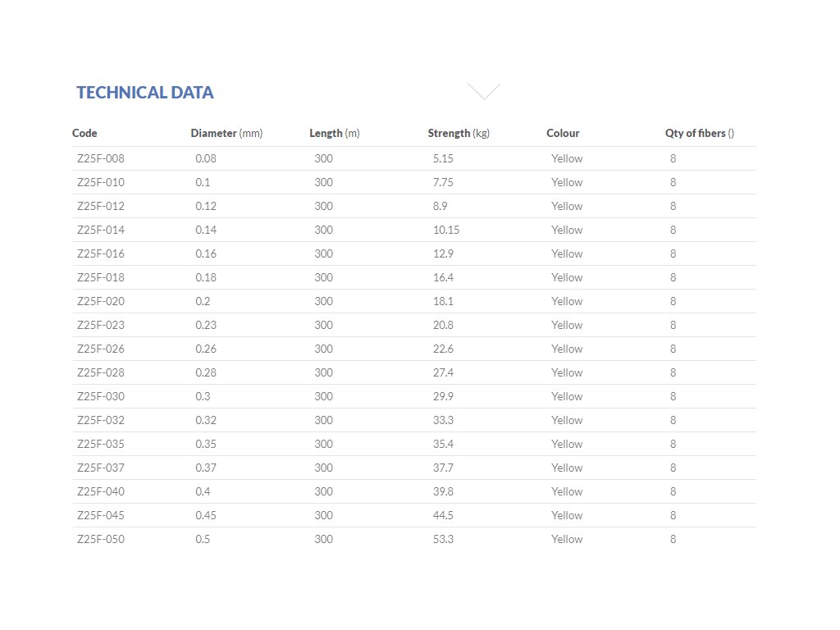Click the Z25F-035 code cell

pyautogui.click(x=100, y=444)
